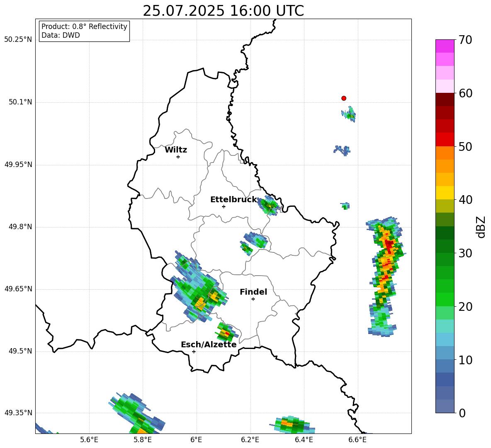
Task: Click the Findel cross marker
Action: (x=253, y=299)
